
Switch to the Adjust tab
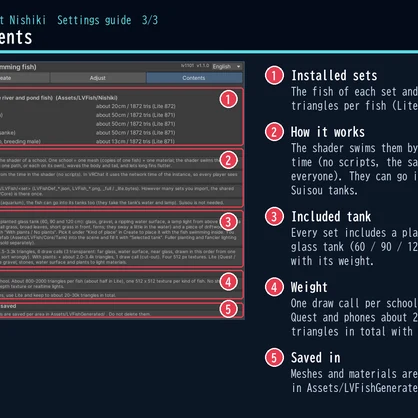click(x=97, y=78)
